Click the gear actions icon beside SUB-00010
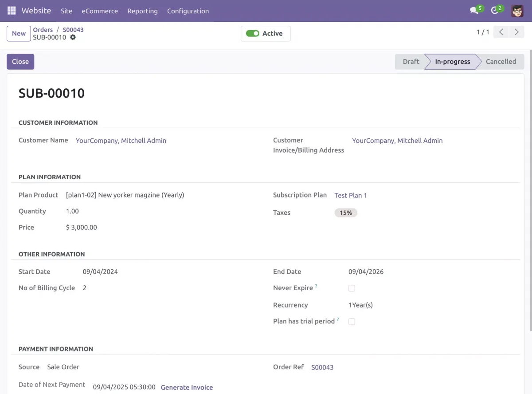The height and width of the screenshot is (394, 532). point(73,37)
